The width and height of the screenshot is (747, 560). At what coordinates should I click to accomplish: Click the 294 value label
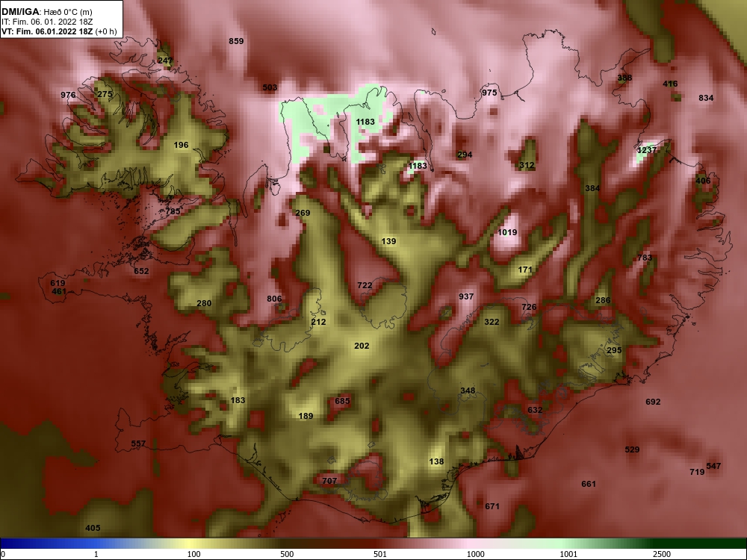click(465, 155)
